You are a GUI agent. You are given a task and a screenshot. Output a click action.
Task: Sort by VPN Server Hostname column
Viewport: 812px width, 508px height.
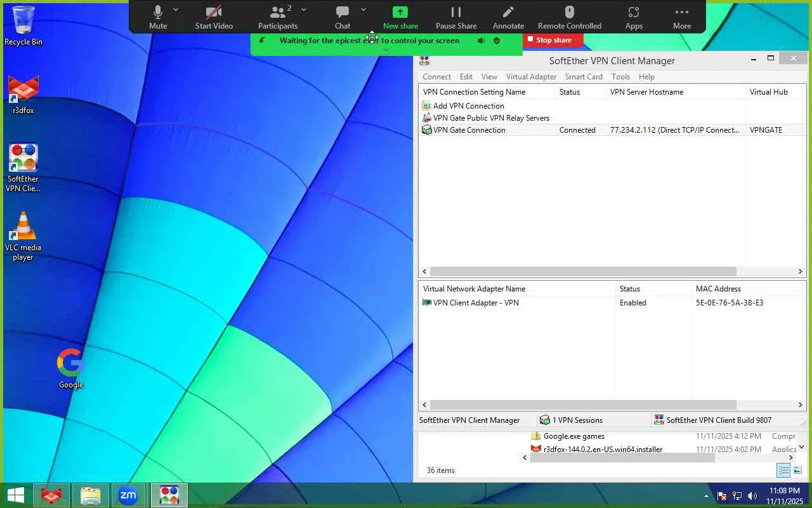pyautogui.click(x=675, y=92)
